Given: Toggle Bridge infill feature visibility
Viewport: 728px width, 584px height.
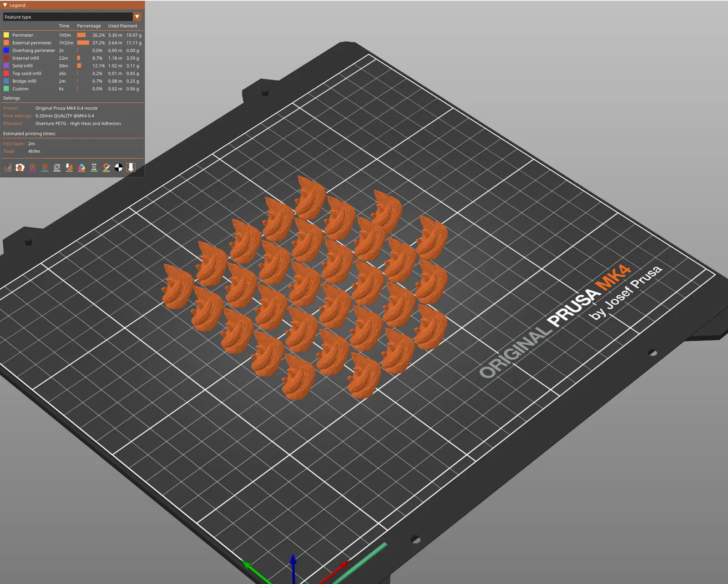Looking at the screenshot, I should tap(72, 81).
